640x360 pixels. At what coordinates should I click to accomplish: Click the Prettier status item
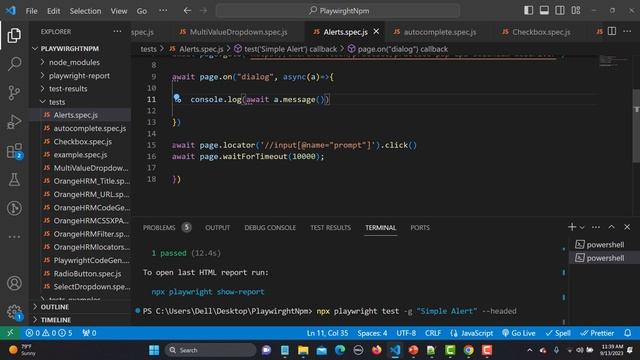click(x=597, y=333)
